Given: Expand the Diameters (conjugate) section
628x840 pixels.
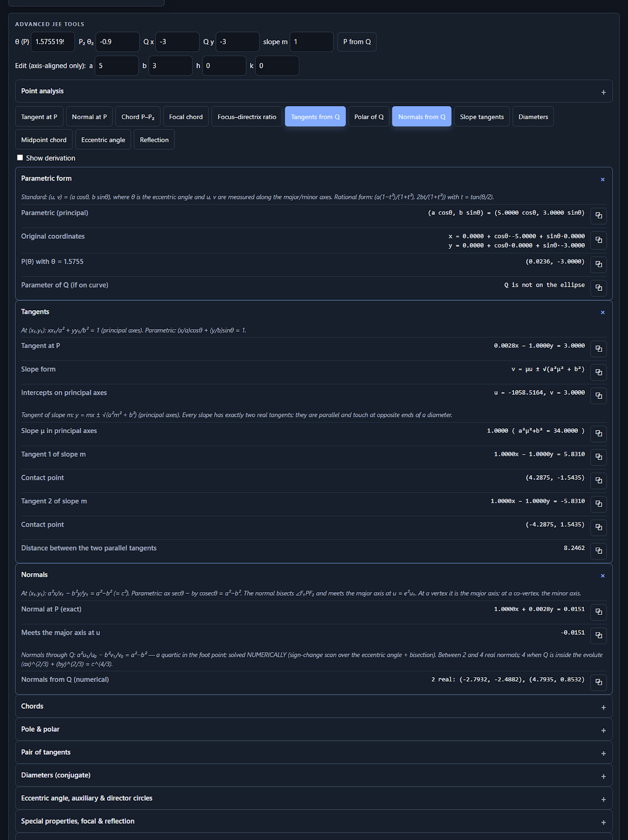Looking at the screenshot, I should click(313, 776).
